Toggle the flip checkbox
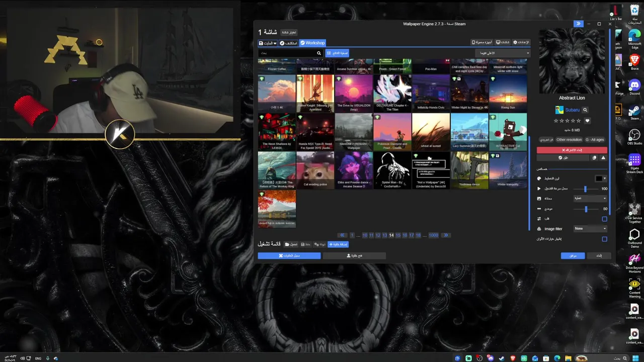 point(604,219)
